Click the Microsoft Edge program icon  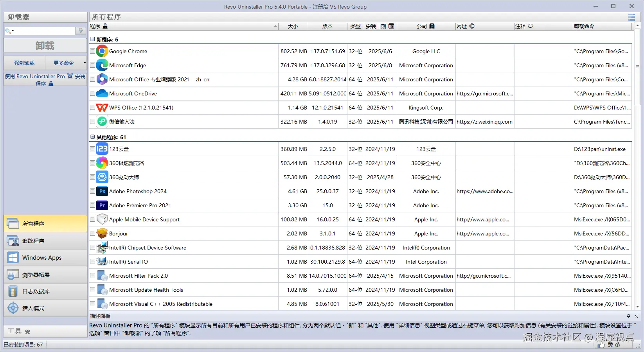(102, 65)
